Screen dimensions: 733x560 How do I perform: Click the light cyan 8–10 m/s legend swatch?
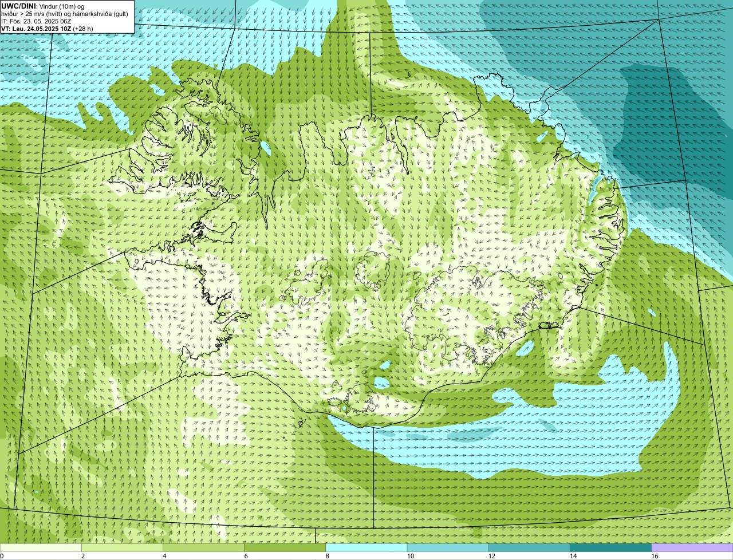coord(366,547)
